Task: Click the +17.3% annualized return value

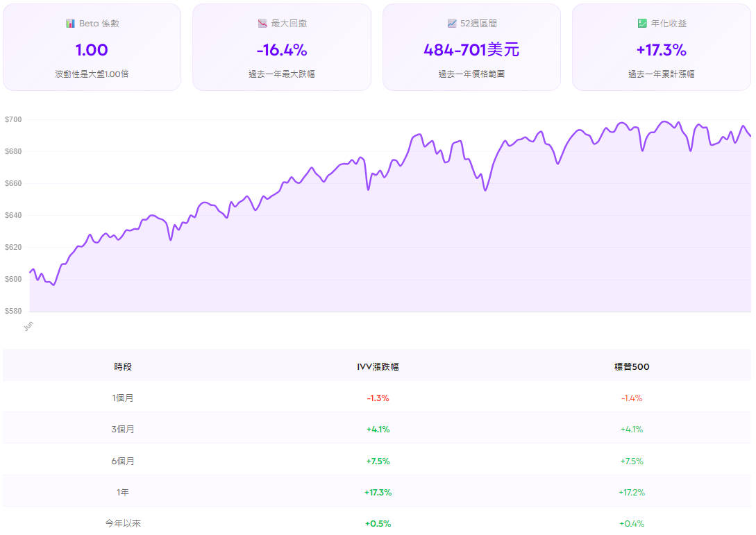Action: (661, 50)
